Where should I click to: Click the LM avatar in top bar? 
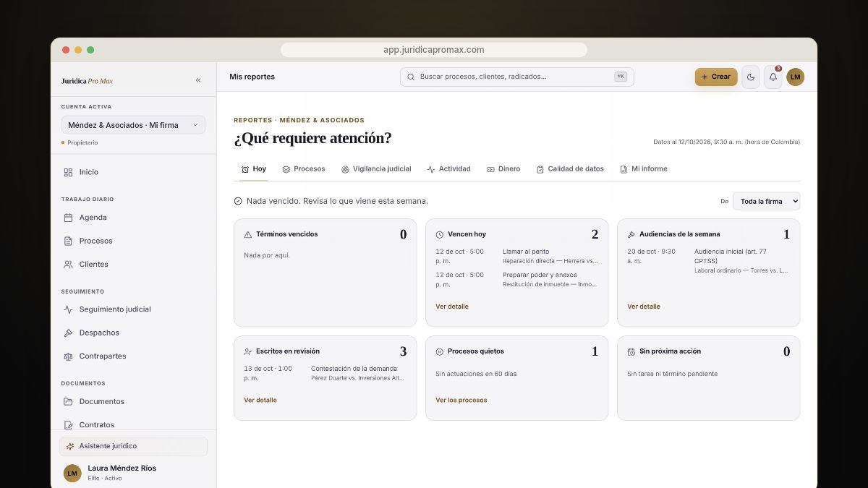point(796,77)
